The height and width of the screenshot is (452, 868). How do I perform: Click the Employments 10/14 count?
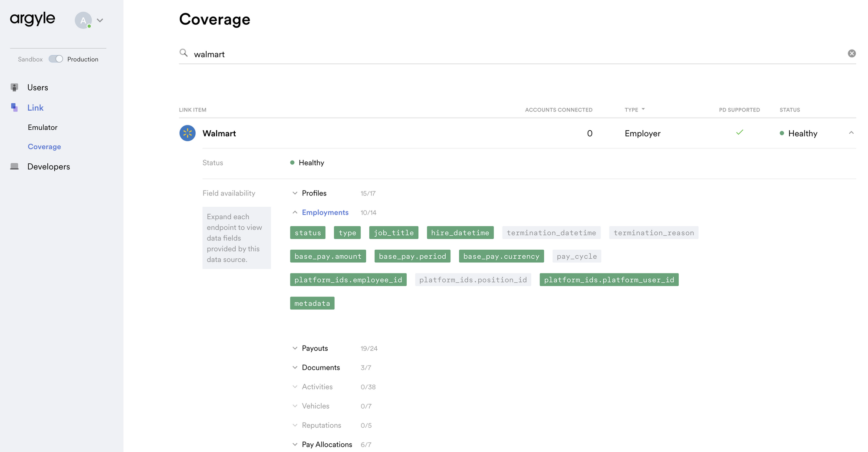[368, 213]
